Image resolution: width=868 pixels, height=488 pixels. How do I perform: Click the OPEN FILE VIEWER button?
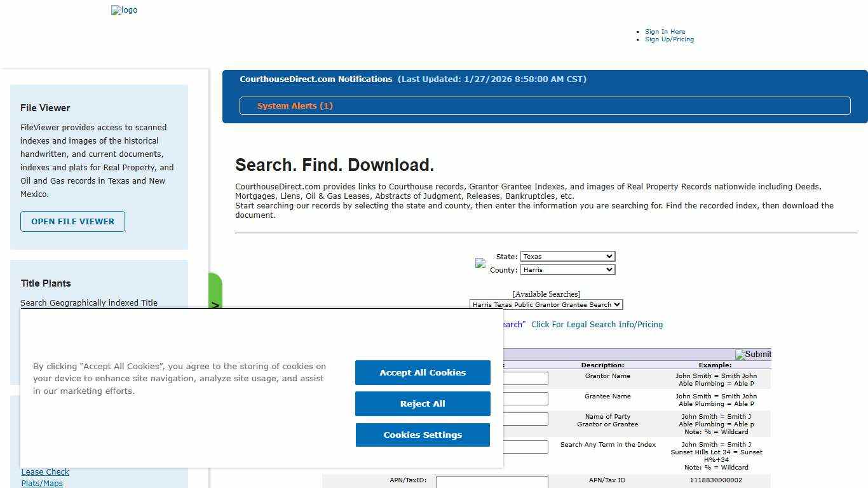point(72,221)
